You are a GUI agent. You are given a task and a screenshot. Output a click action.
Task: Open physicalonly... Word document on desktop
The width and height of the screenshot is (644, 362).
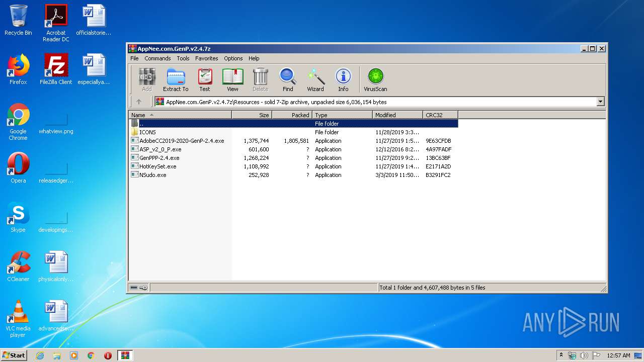coord(56,266)
